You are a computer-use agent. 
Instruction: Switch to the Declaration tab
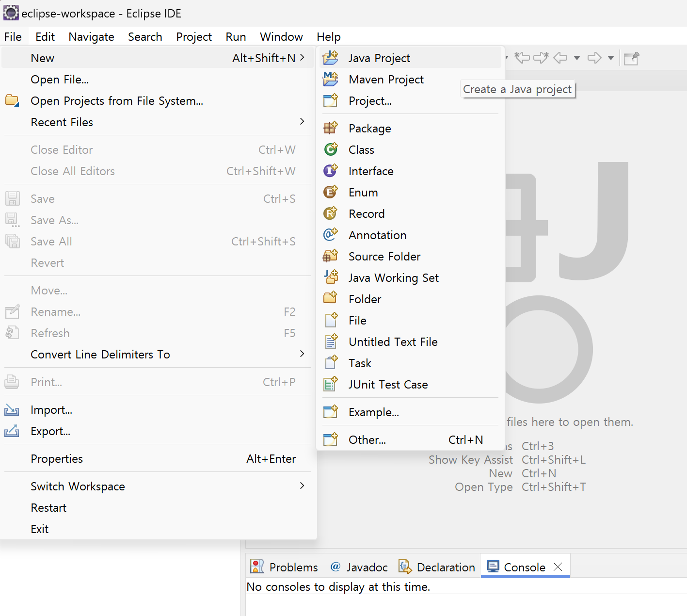tap(436, 567)
